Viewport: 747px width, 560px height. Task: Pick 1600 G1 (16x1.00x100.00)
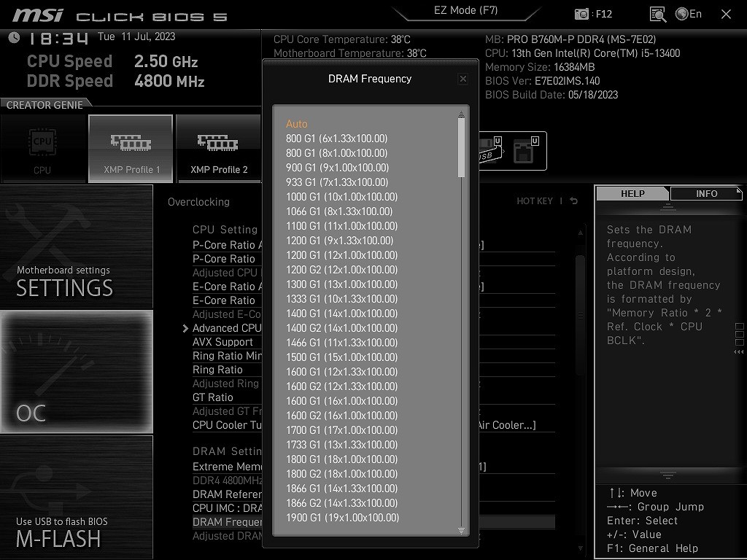341,401
